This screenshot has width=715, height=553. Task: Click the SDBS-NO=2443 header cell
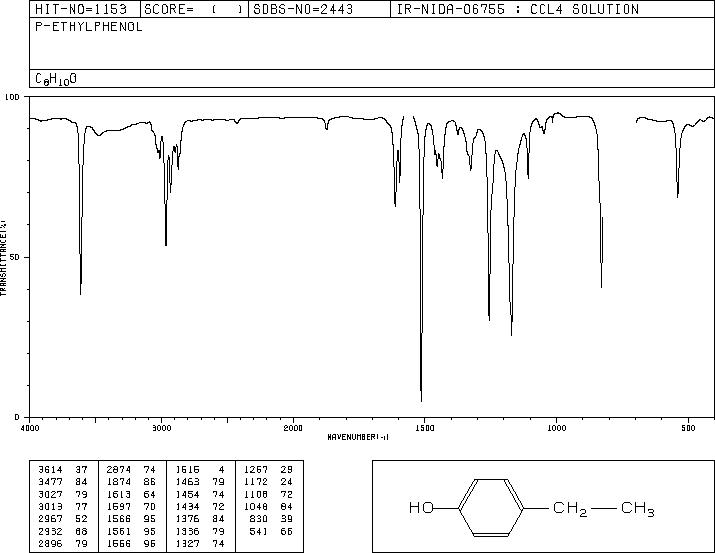(319, 9)
